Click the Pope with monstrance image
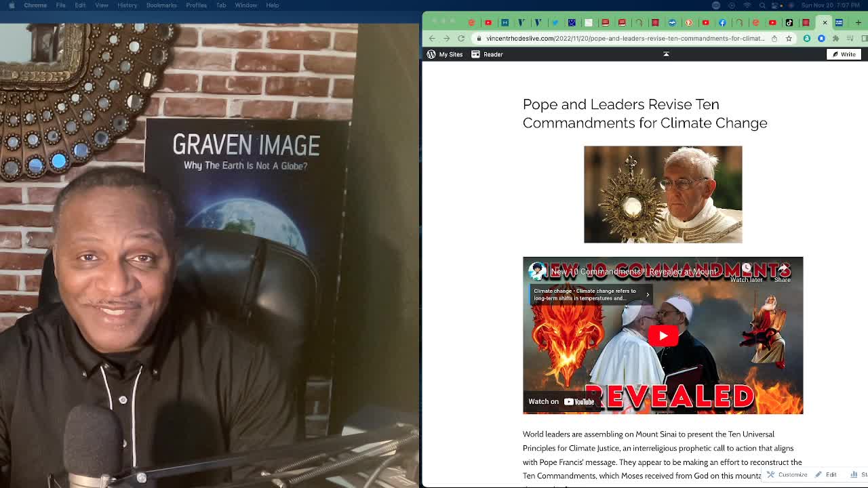This screenshot has height=488, width=868. (x=663, y=195)
